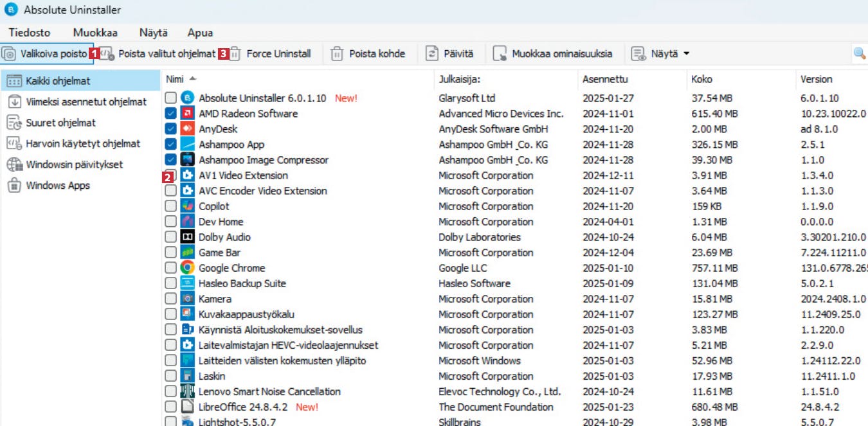The height and width of the screenshot is (426, 868).
Task: Click the Poista kohde trash icon
Action: point(338,54)
